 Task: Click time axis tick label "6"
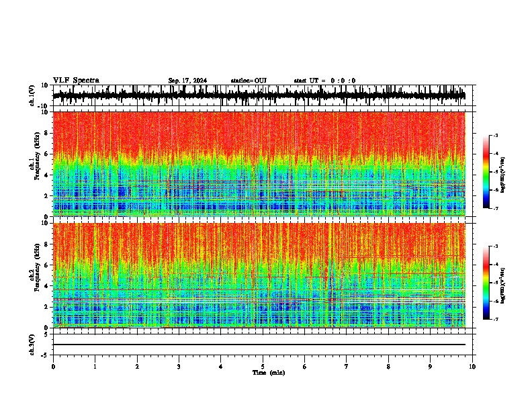click(305, 367)
